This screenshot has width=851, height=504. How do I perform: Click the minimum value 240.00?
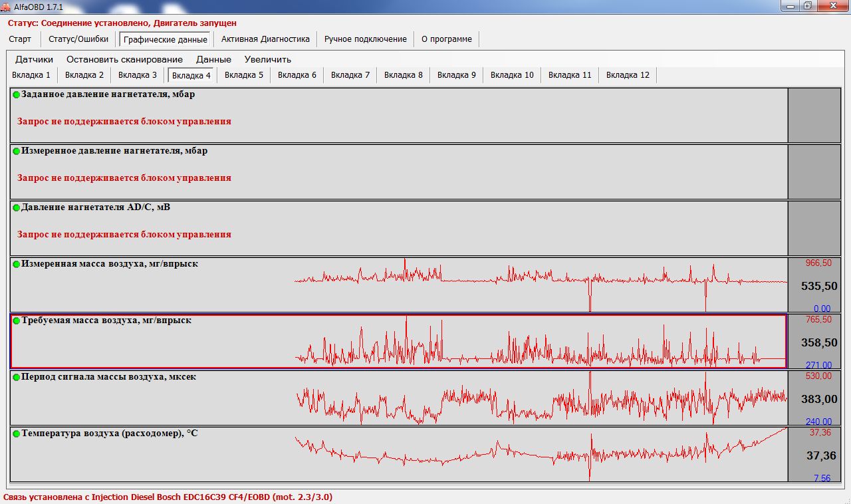[818, 422]
